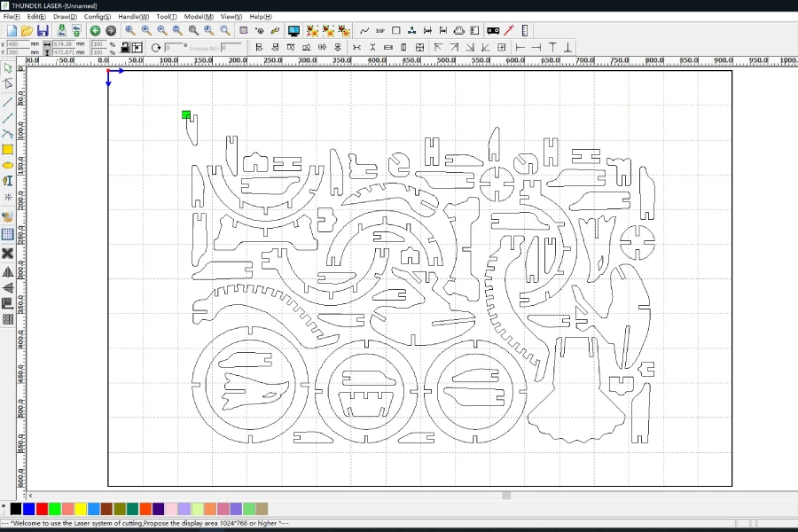This screenshot has width=798, height=532.
Task: Save the file with the floppy disk icon
Action: [43, 30]
